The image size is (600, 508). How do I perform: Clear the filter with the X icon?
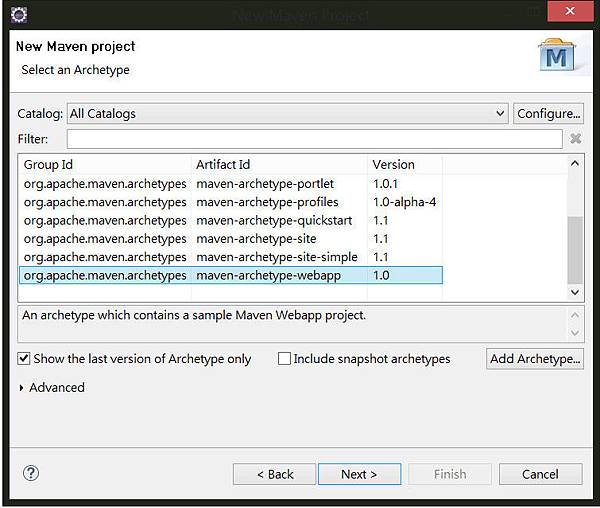[576, 138]
